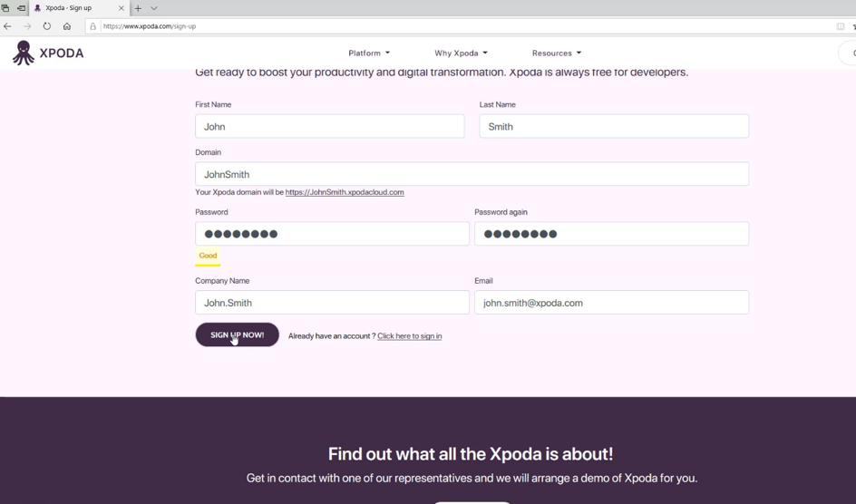The width and height of the screenshot is (856, 504).
Task: Click the Last Name label
Action: pos(497,105)
